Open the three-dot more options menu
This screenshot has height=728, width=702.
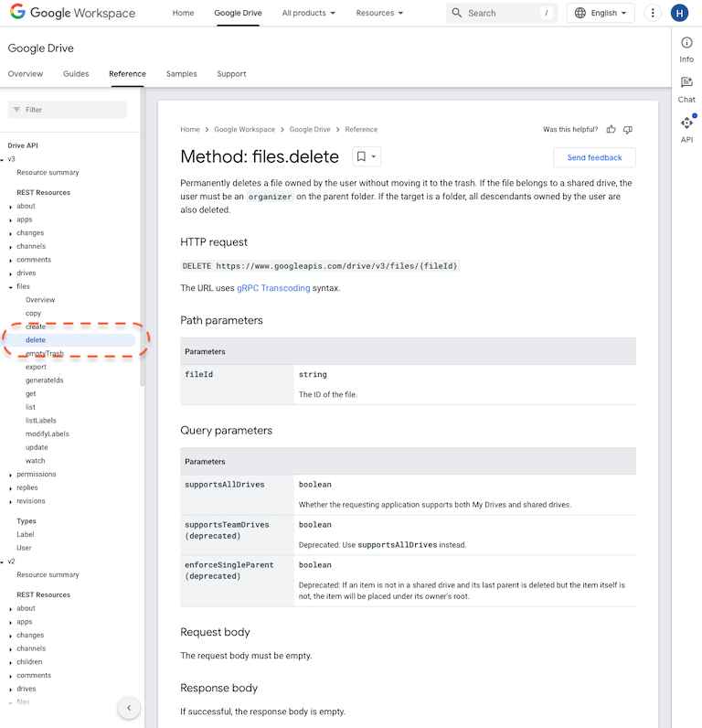(652, 13)
